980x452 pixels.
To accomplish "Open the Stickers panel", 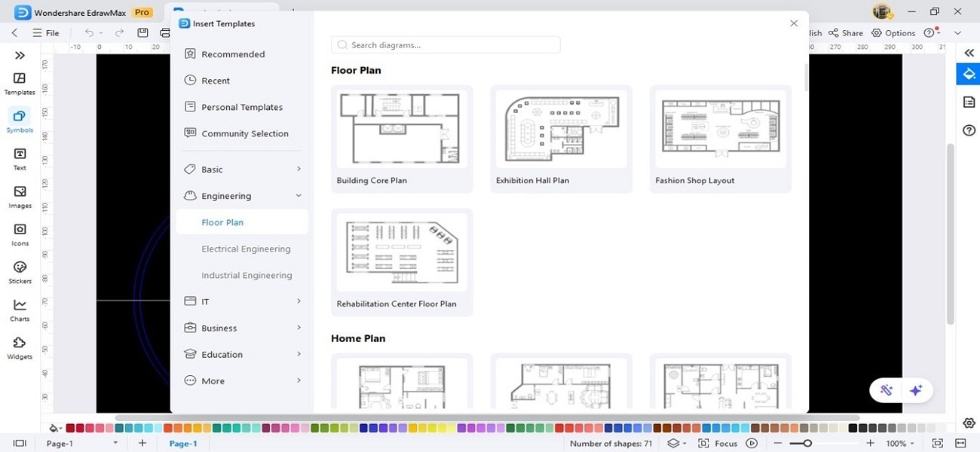I will pyautogui.click(x=20, y=272).
